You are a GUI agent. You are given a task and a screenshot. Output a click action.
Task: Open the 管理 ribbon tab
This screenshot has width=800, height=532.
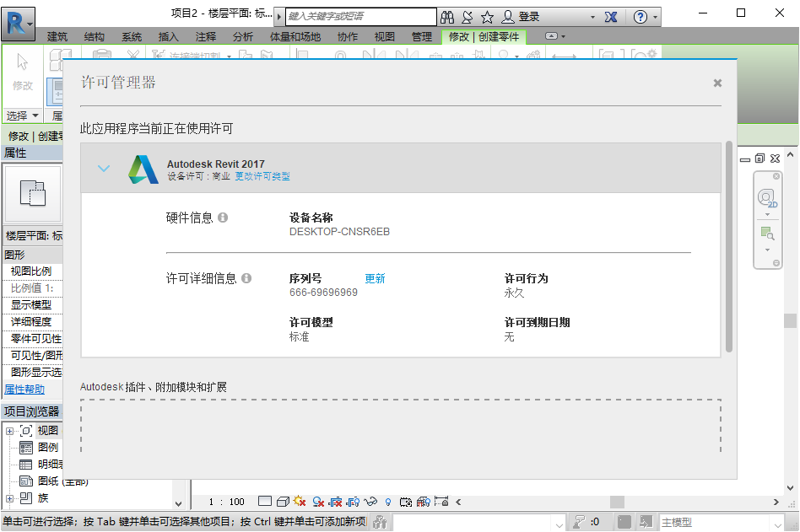[422, 37]
